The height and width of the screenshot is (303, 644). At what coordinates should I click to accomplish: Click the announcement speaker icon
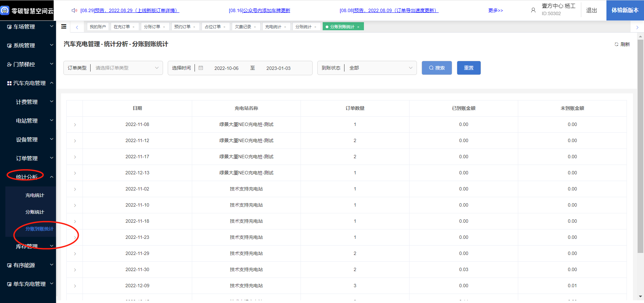(x=74, y=10)
